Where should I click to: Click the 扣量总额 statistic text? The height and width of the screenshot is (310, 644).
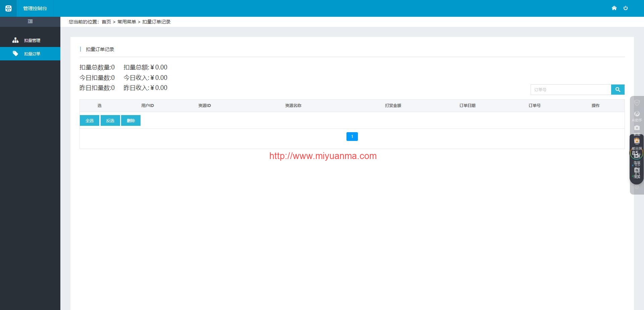[145, 67]
